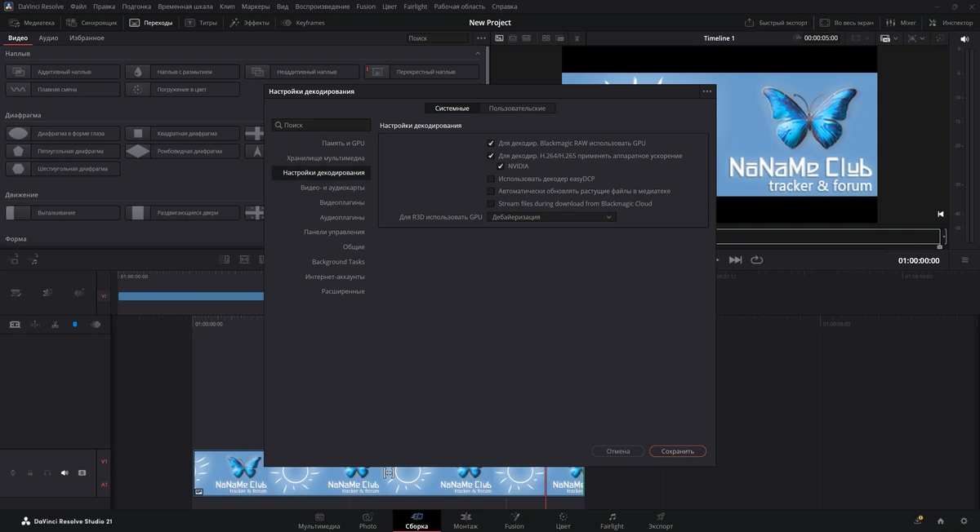The image size is (980, 532).
Task: Select the Выталкивание transition
Action: pos(63,212)
